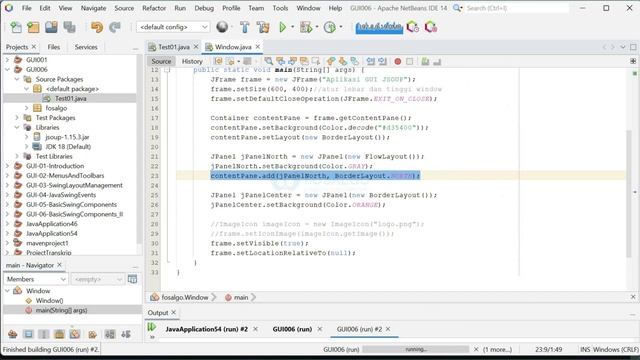Image resolution: width=640 pixels, height=360 pixels.
Task: Click the fosalgo.Window breadcrumb
Action: [x=184, y=297]
